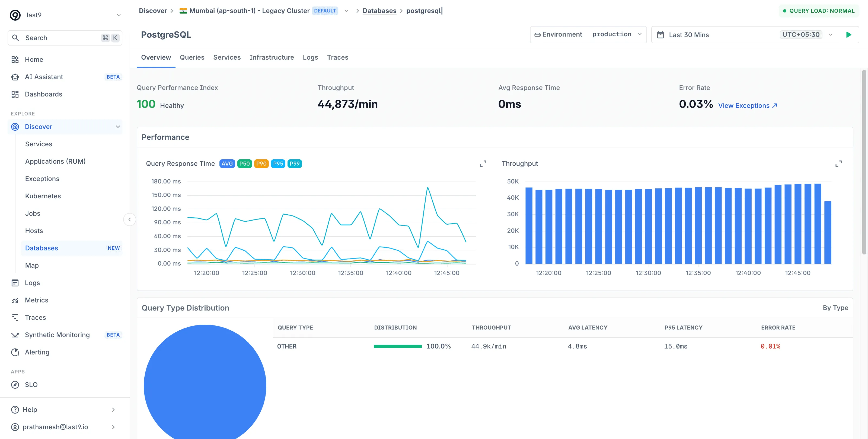Click the Logs sidebar icon

coord(15,283)
